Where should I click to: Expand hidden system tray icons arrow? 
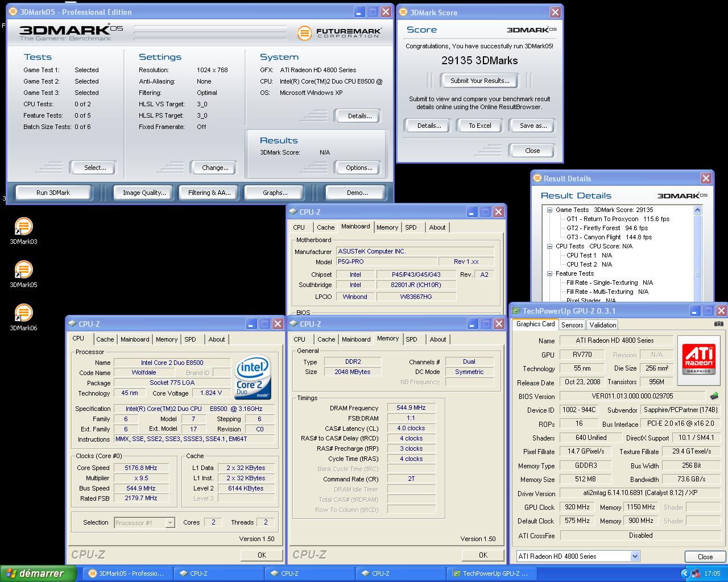[x=685, y=573]
